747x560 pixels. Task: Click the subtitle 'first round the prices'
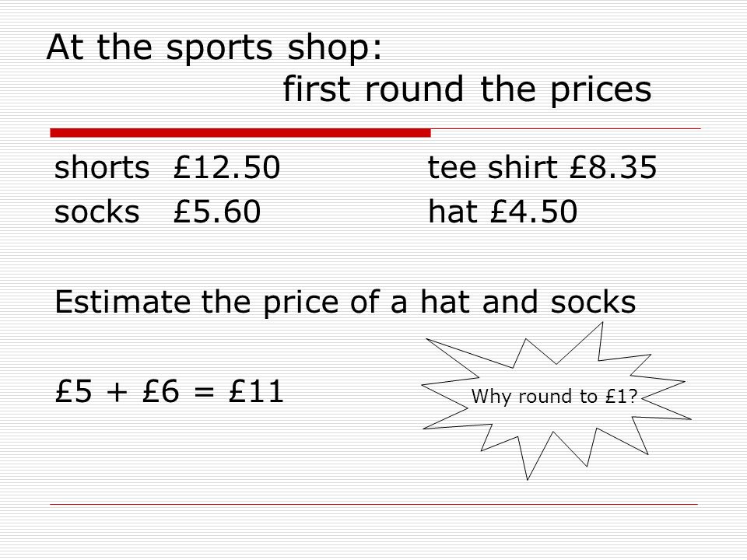[x=467, y=89]
